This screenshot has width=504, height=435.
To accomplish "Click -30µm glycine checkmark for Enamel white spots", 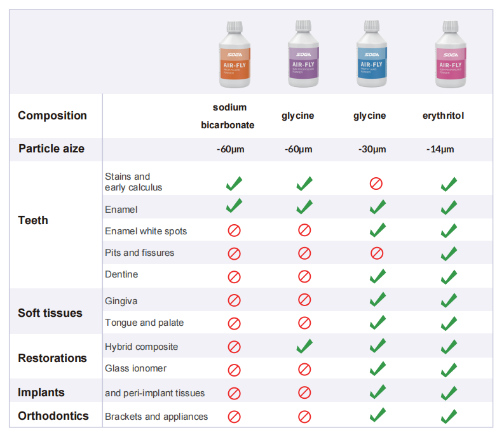I will click(x=378, y=230).
